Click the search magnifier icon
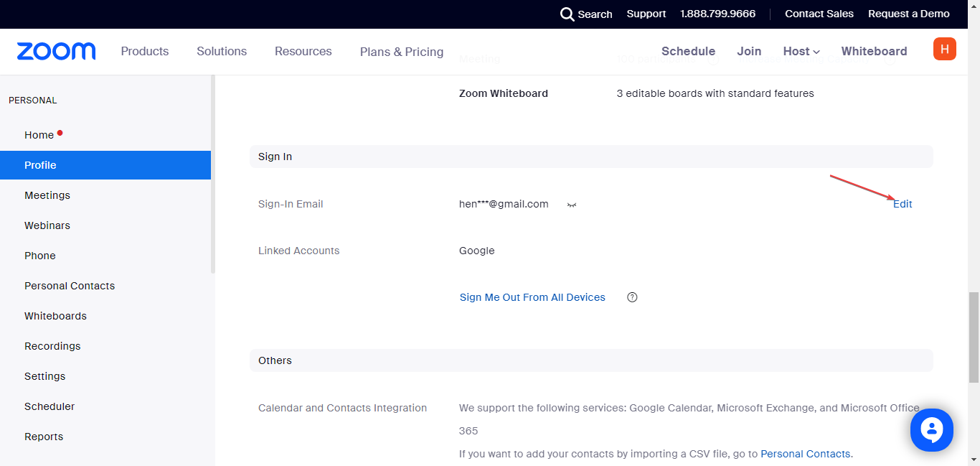The width and height of the screenshot is (980, 466). coord(567,14)
